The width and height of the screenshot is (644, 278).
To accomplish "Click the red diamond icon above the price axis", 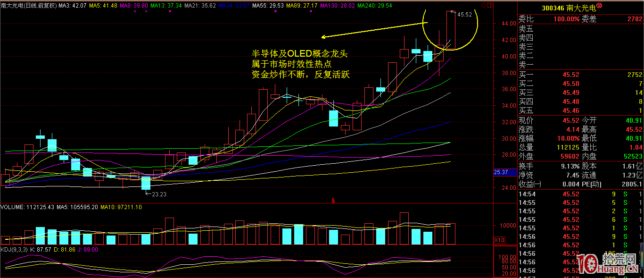I will click(482, 5).
